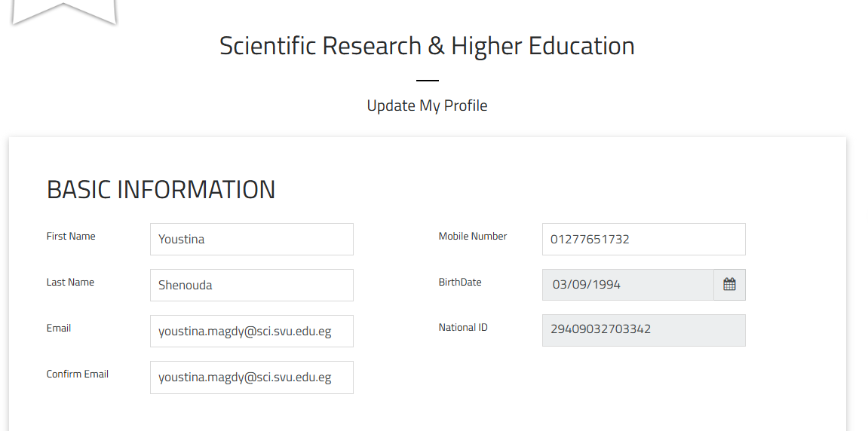Click the Mobile Number label

click(x=473, y=237)
